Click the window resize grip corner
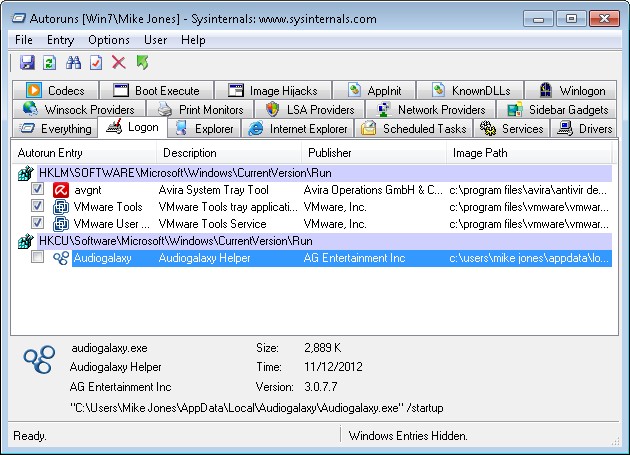Screen dimensions: 630x455 tap(615, 441)
